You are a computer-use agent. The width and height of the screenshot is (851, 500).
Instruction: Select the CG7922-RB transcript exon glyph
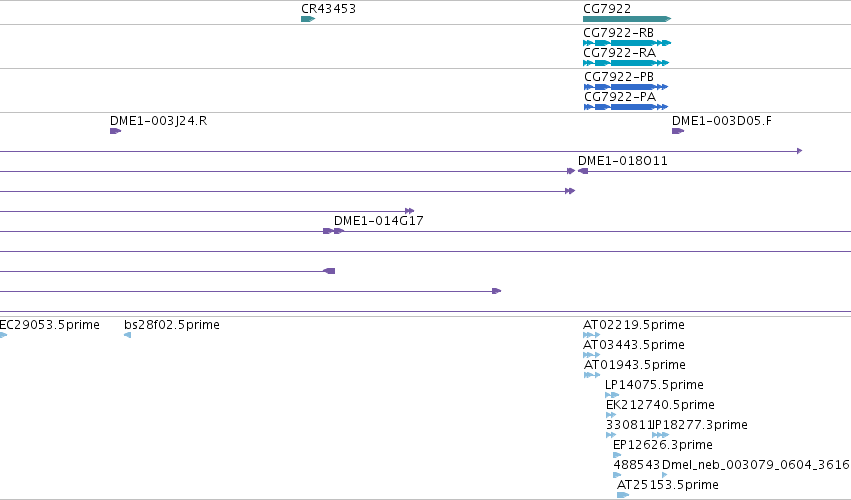click(x=627, y=43)
